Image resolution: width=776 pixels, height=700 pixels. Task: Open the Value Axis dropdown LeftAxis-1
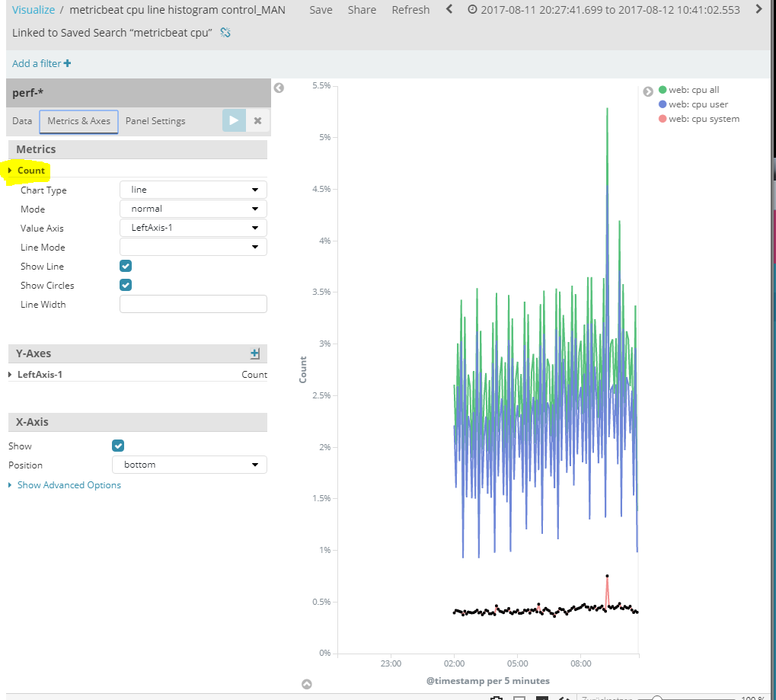coord(193,228)
